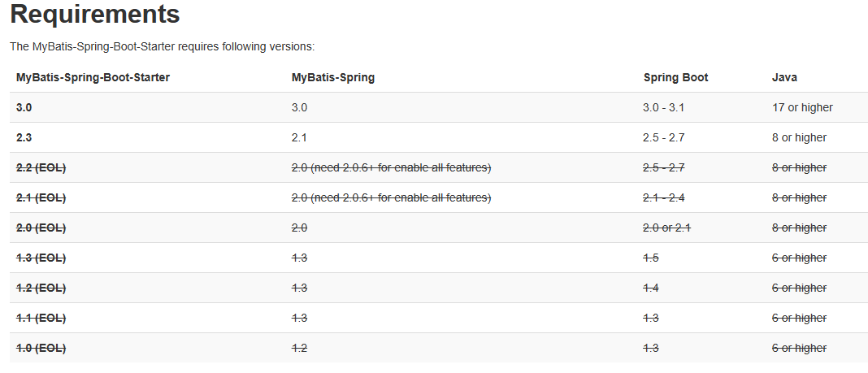The width and height of the screenshot is (868, 373).
Task: Click the "1.3 (EOL)" starter version
Action: tap(41, 258)
